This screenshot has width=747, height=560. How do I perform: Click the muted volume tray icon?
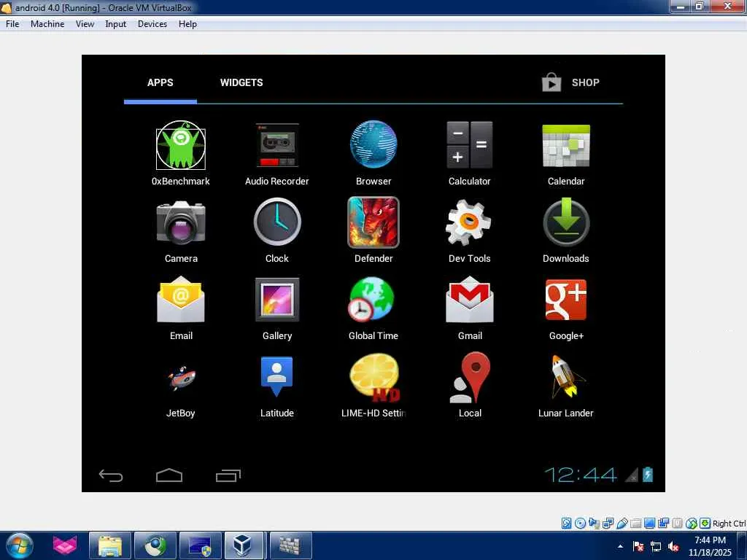[x=673, y=547]
